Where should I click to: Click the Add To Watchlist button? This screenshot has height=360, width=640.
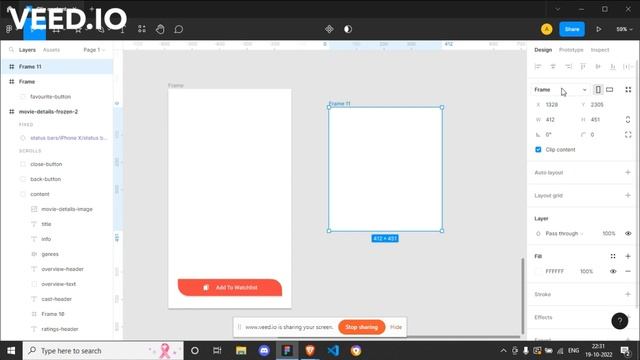[230, 287]
